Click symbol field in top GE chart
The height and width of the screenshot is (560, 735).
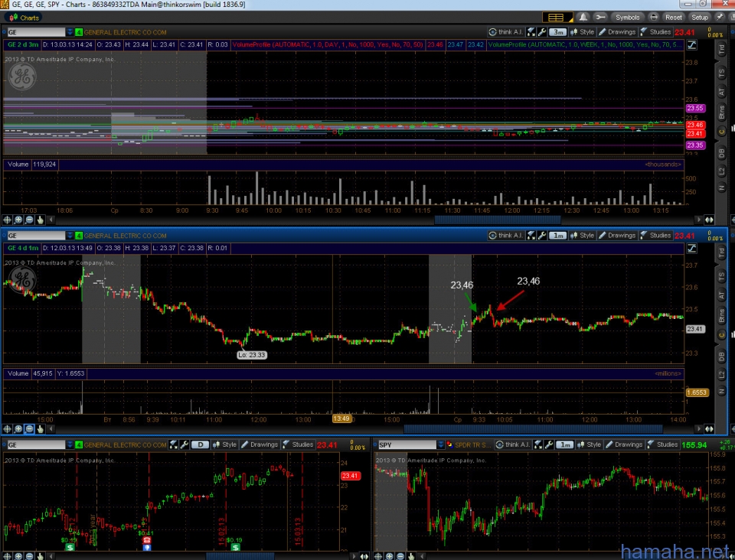(x=36, y=32)
